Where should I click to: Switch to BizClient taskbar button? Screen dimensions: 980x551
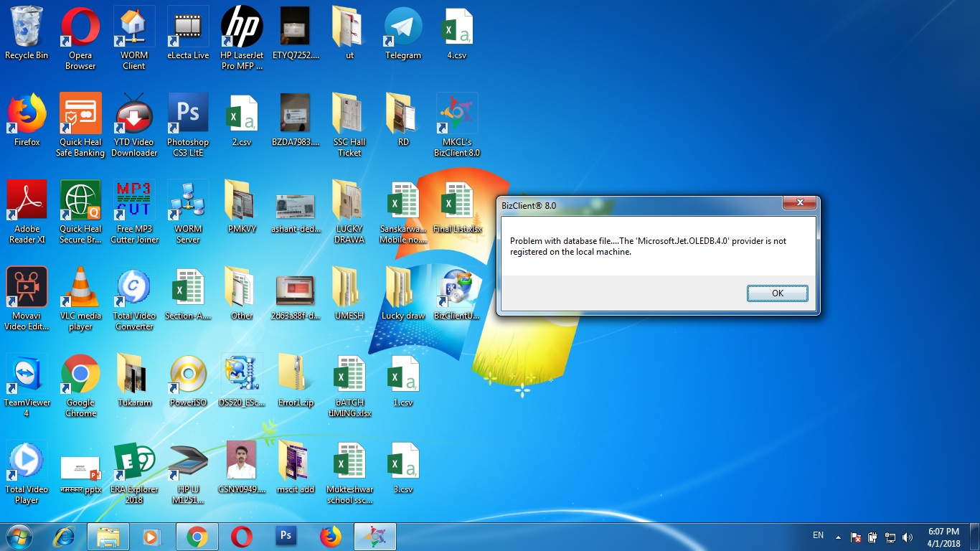click(374, 537)
